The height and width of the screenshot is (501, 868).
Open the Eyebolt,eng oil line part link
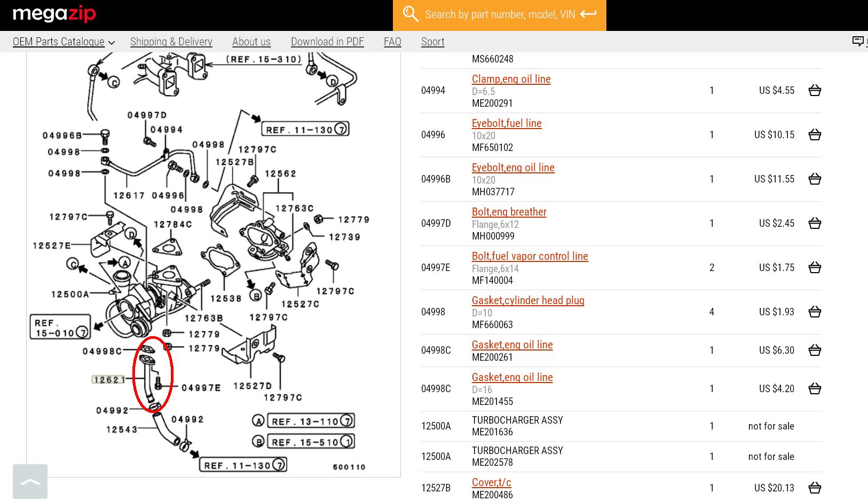tap(512, 168)
